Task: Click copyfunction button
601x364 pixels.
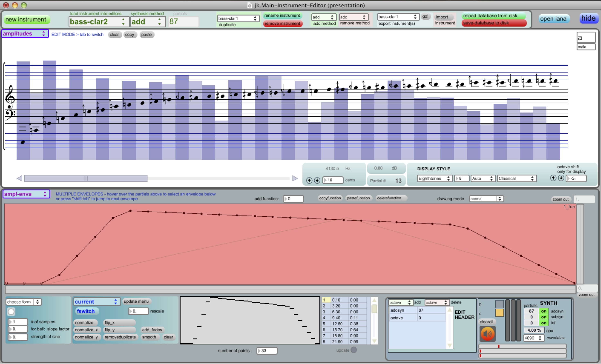Action: point(330,198)
